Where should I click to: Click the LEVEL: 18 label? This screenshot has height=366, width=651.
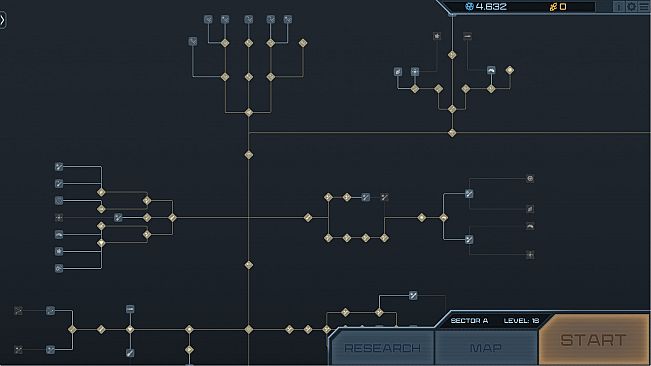pos(521,320)
